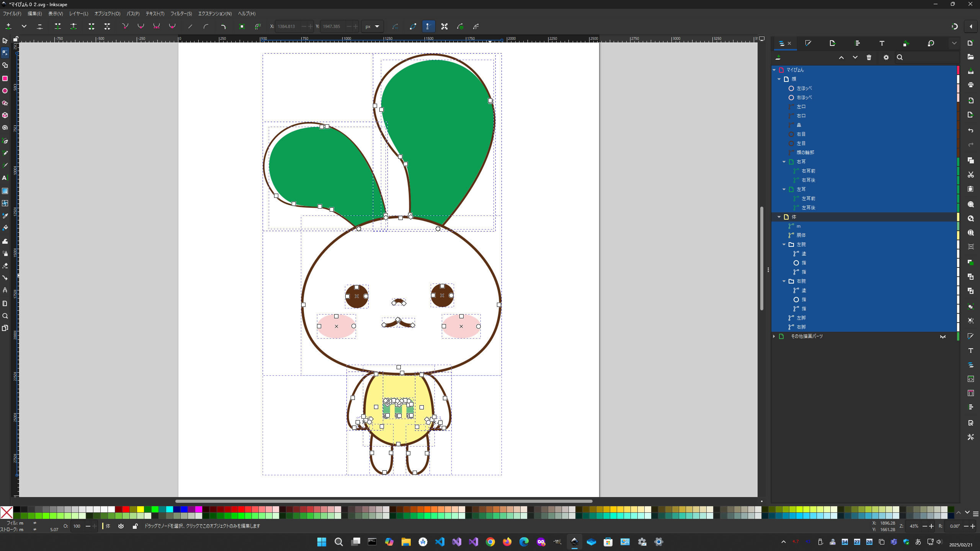
Task: Select the 顔の輪郭 path in layers
Action: click(x=805, y=153)
